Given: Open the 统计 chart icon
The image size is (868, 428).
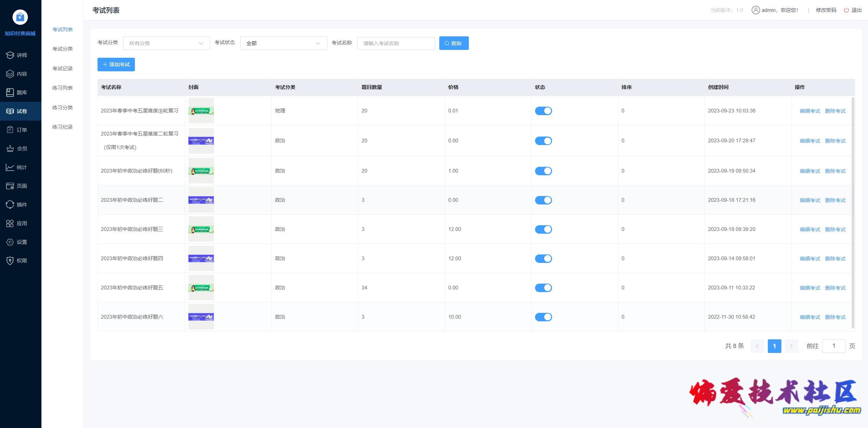Looking at the screenshot, I should tap(10, 167).
